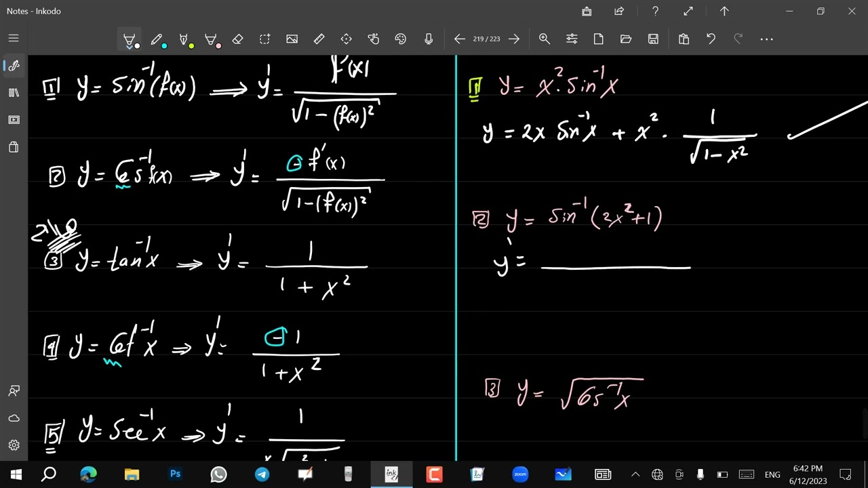Open Photoshop from taskbar
Screen dimensions: 868x488
click(175, 474)
